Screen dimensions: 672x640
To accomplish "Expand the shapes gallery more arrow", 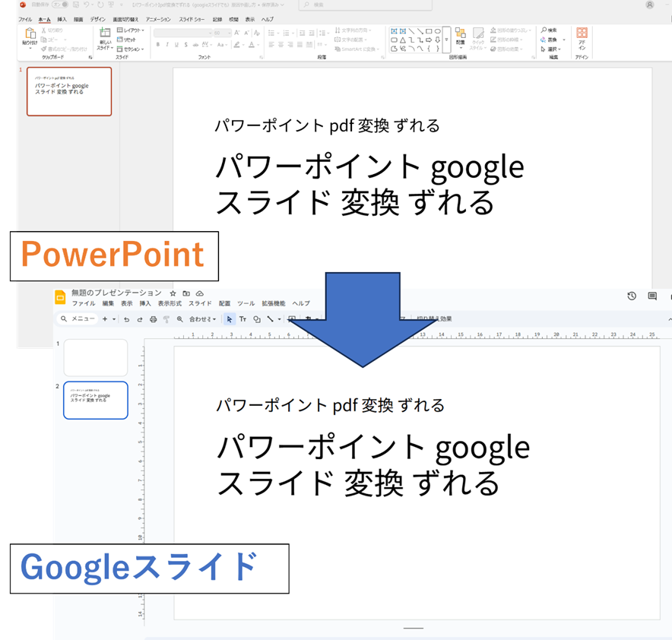I will coord(447,40).
